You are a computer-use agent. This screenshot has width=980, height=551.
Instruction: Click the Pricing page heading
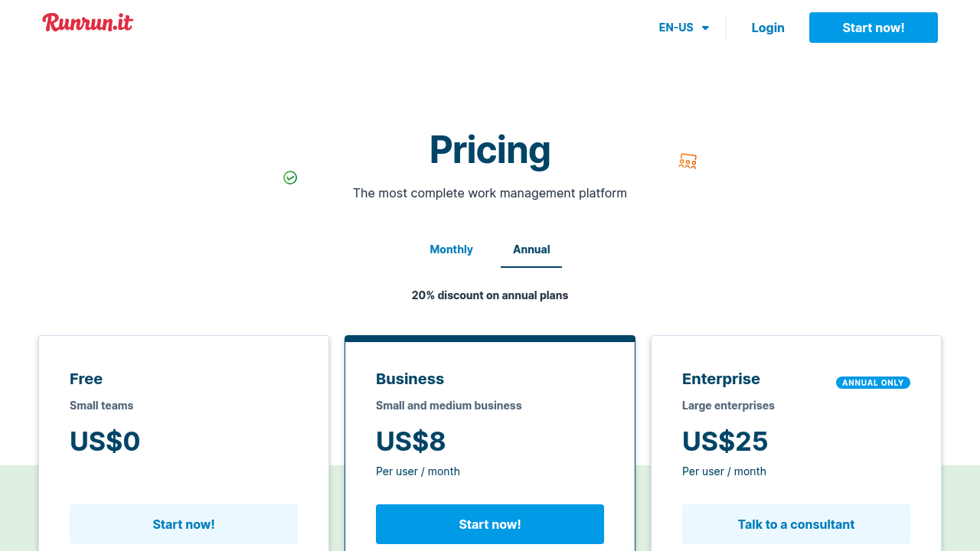pos(490,149)
